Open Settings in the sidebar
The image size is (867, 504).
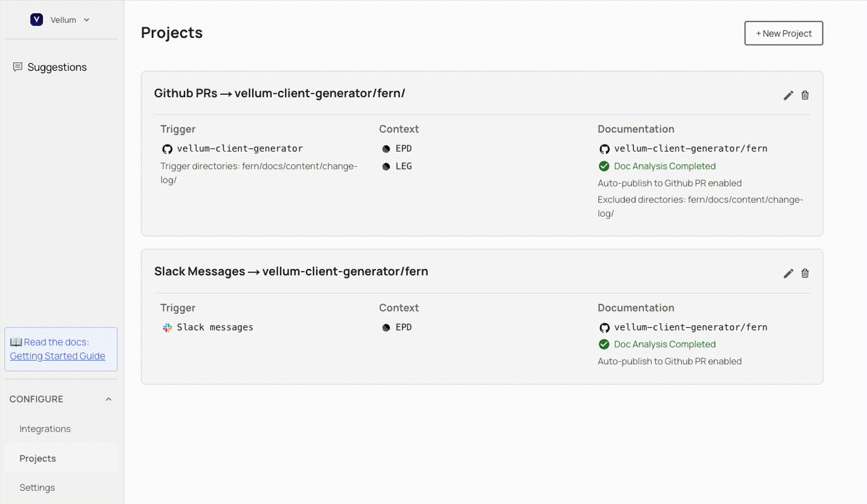coord(37,488)
